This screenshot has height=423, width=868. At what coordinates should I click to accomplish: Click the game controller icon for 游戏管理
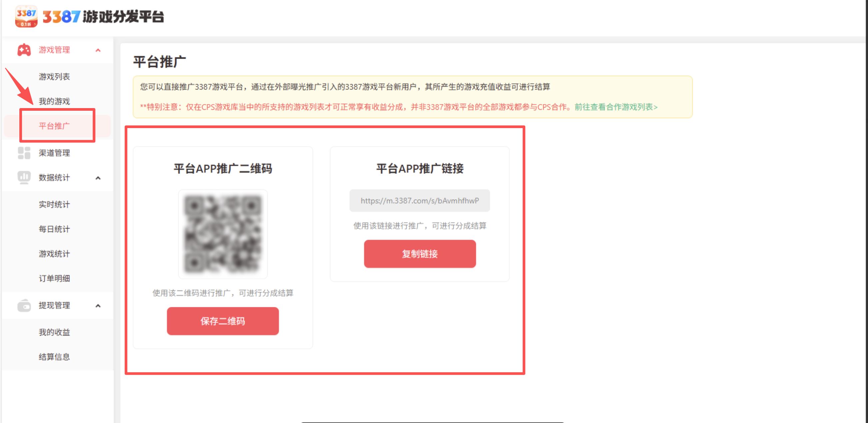click(x=24, y=50)
